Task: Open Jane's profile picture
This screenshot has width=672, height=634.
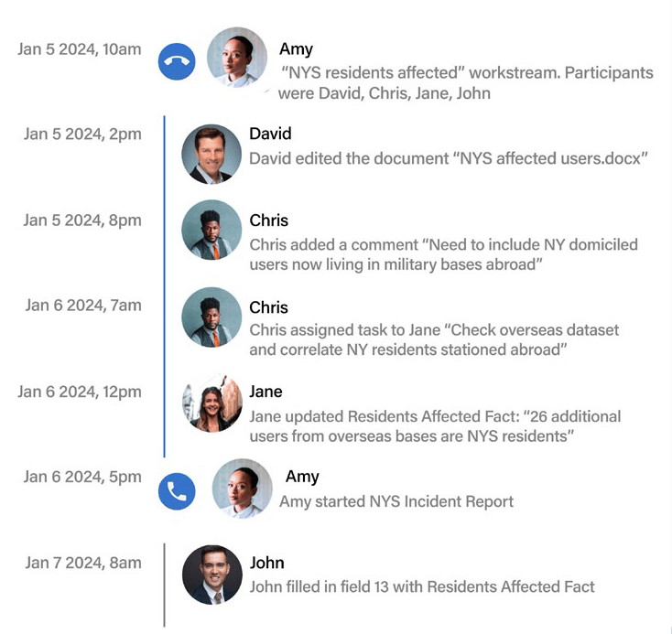Action: tap(212, 403)
